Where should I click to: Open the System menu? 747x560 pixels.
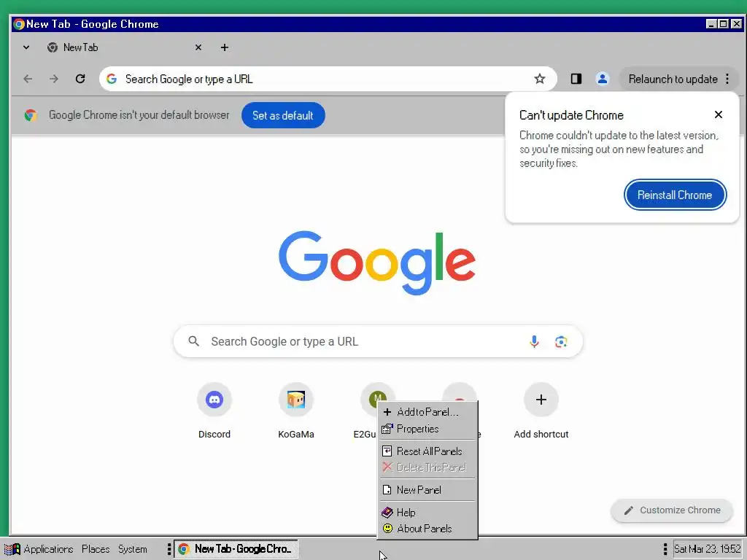point(133,549)
